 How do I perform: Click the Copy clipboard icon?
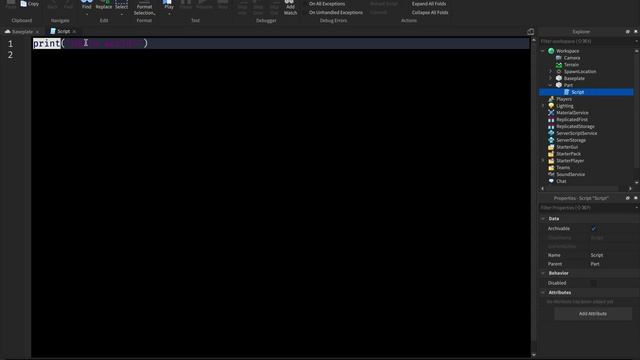coord(24,4)
